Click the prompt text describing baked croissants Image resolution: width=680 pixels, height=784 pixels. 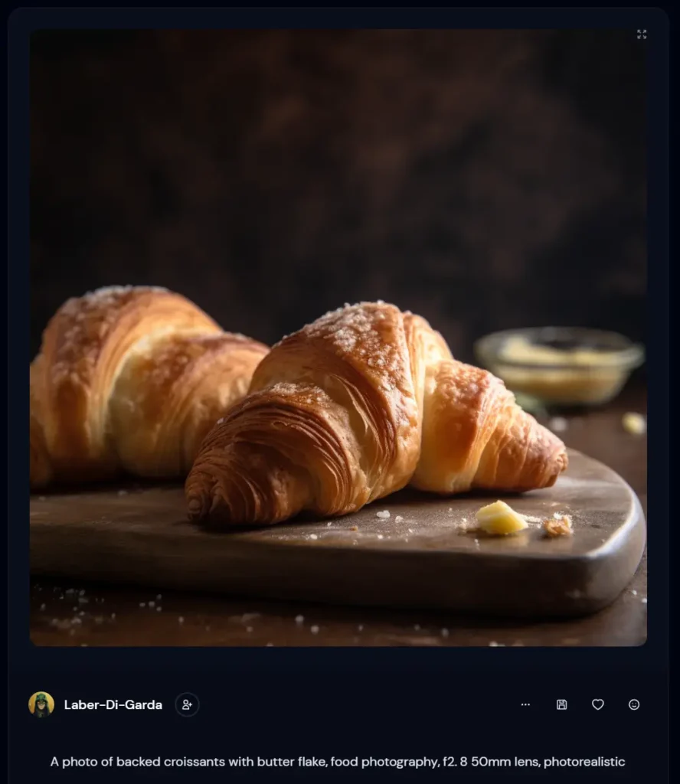point(338,762)
